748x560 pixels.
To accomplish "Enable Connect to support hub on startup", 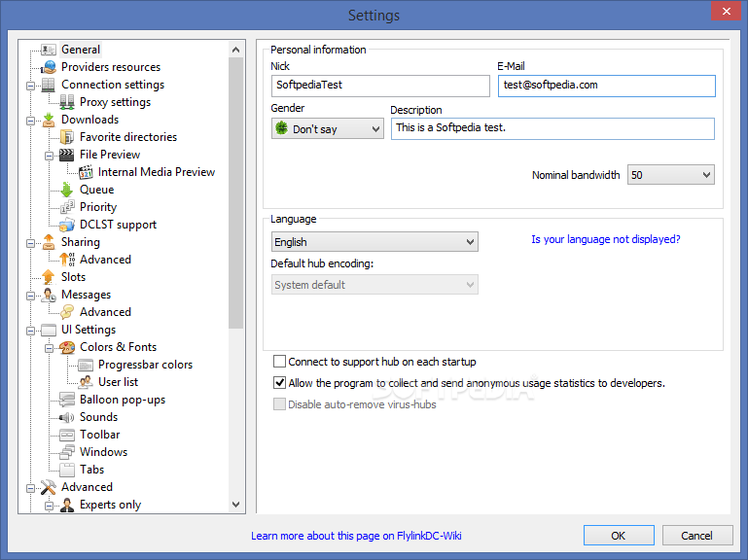I will [x=279, y=362].
